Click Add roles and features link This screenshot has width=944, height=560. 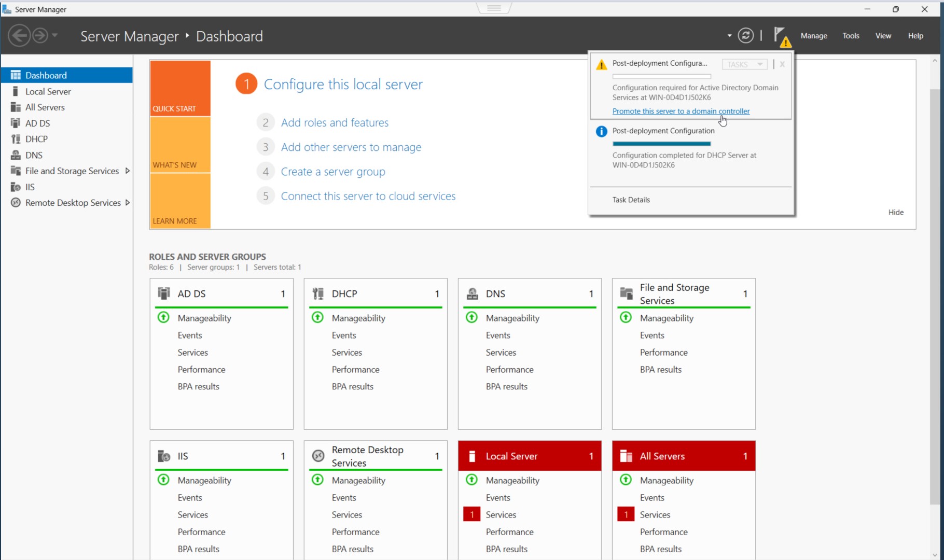click(335, 122)
